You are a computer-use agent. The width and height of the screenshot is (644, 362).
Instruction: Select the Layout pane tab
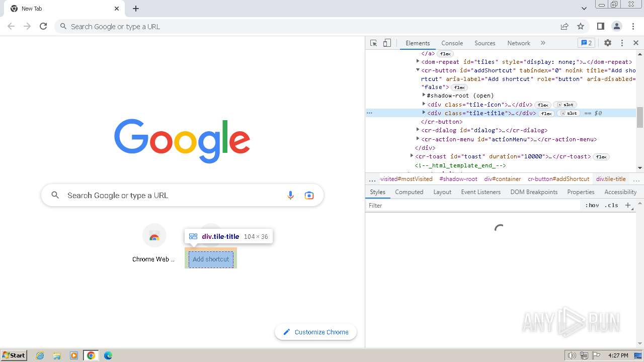[x=442, y=192]
